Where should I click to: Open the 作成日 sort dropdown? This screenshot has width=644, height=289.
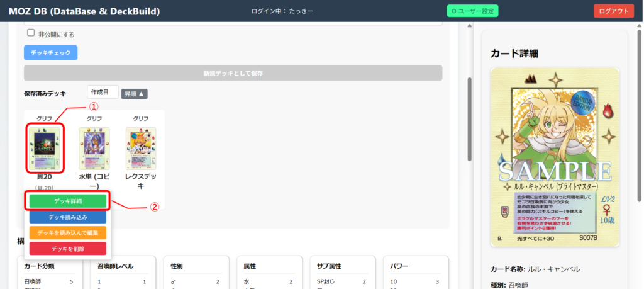tap(103, 93)
